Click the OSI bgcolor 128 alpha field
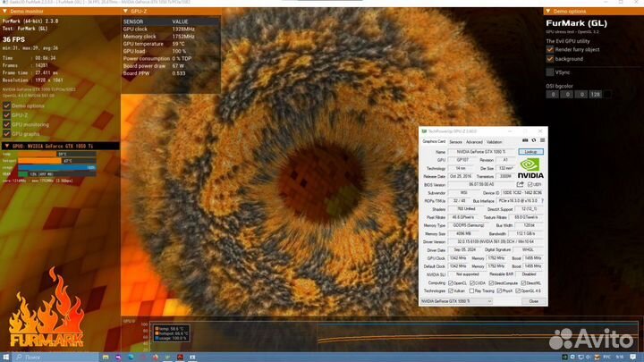Image resolution: width=644 pixels, height=362 pixels. (595, 95)
